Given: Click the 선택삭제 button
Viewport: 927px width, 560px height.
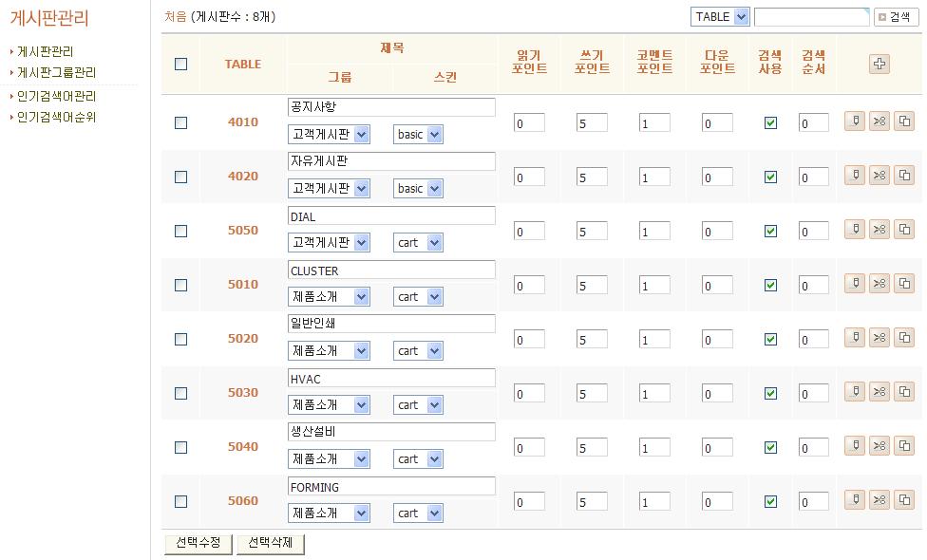Looking at the screenshot, I should pos(270,544).
